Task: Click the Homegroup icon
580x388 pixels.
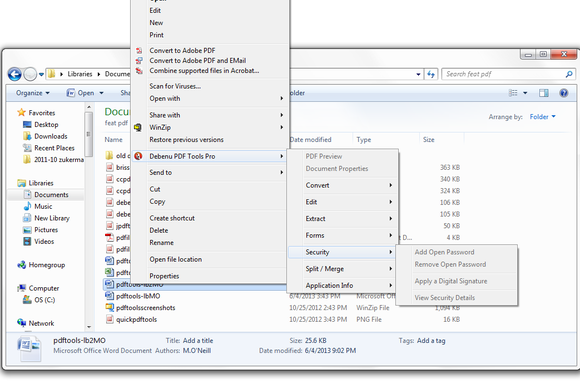Action: pyautogui.click(x=21, y=265)
